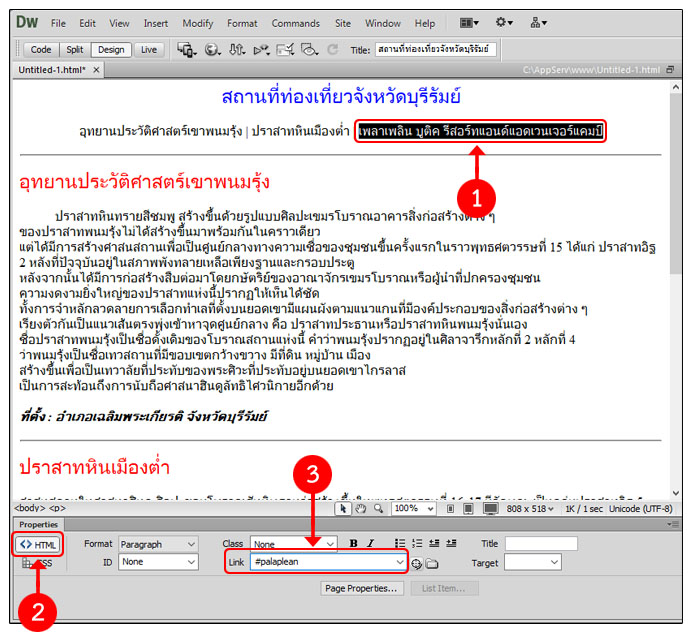This screenshot has height=636, width=691.
Task: Click the Browse for File folder icon
Action: pos(432,563)
